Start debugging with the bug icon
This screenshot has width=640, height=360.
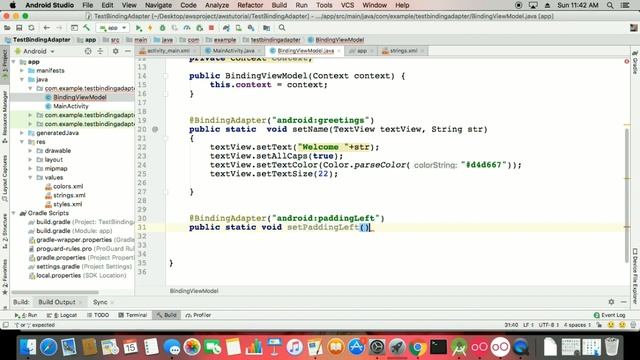(x=162, y=28)
